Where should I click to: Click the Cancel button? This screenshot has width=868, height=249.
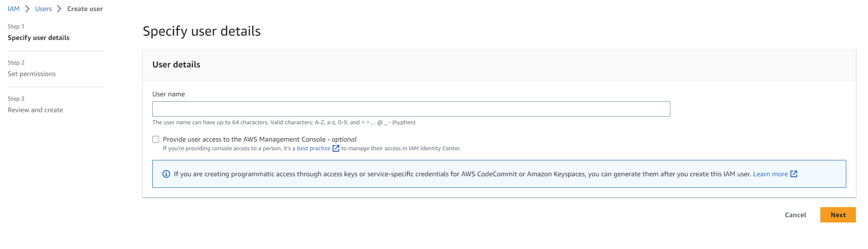[795, 215]
